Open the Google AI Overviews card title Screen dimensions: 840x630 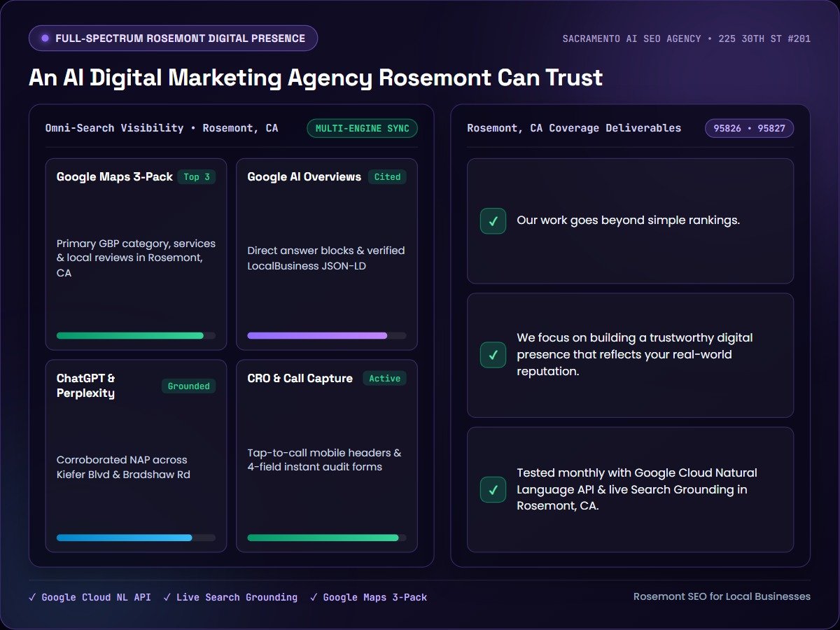click(304, 177)
